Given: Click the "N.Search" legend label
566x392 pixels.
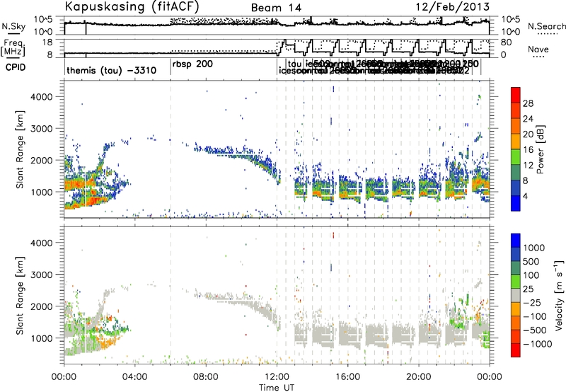Looking at the screenshot, I should pos(546,26).
